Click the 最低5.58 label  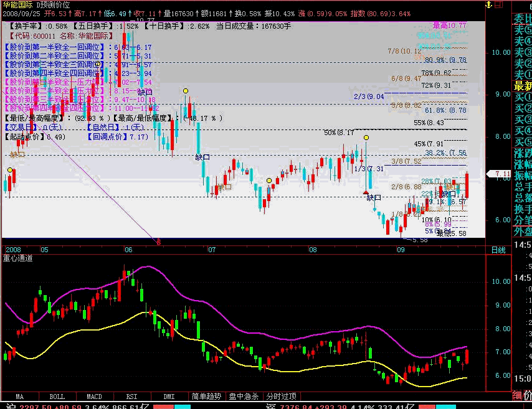click(451, 233)
